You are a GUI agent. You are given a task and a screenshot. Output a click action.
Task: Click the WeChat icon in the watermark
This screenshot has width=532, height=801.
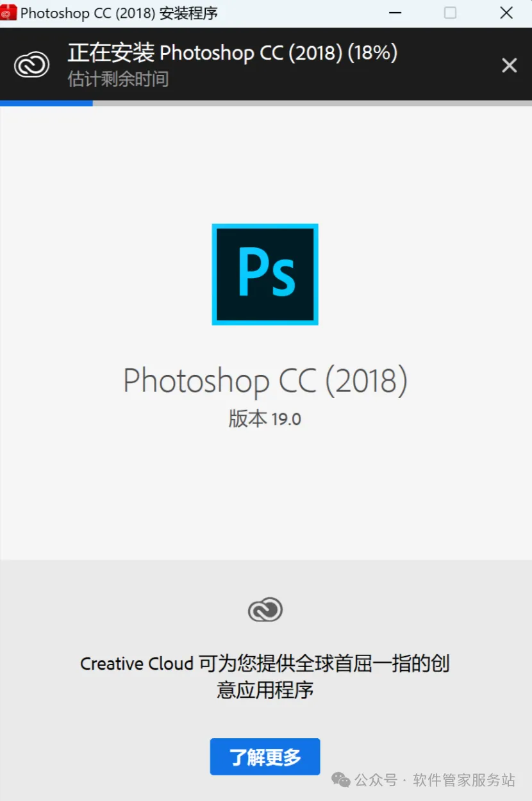tap(340, 780)
